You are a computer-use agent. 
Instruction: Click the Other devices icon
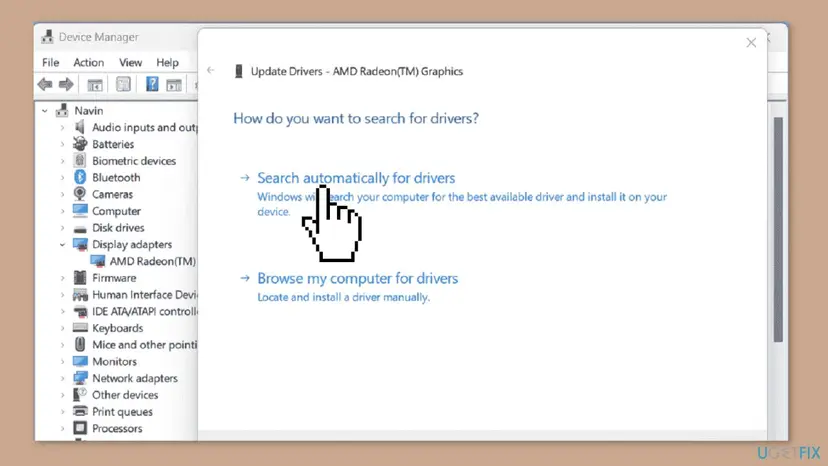(80, 395)
